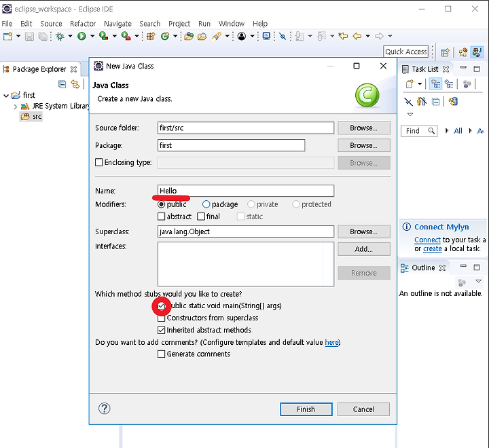The width and height of the screenshot is (489, 448).
Task: Expand the JRE System Library node
Action: click(16, 107)
